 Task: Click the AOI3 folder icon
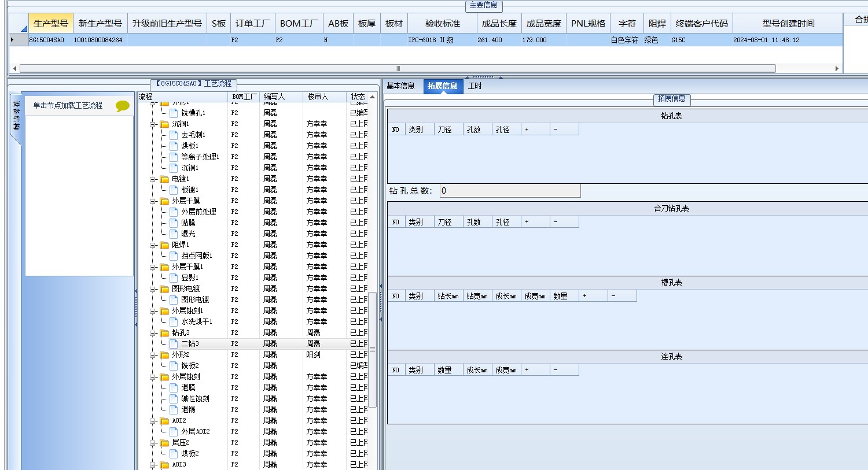point(164,465)
